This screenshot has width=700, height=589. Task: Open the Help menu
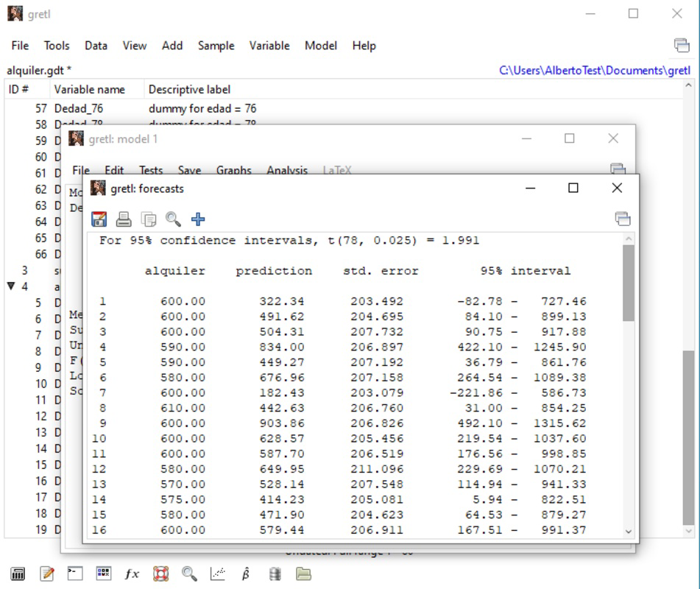pyautogui.click(x=364, y=46)
